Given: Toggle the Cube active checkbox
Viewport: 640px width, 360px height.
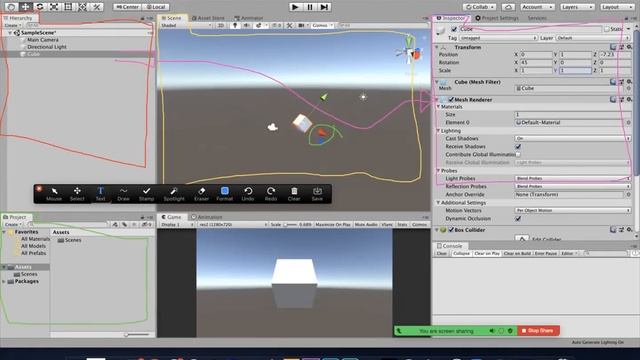Looking at the screenshot, I should point(454,29).
